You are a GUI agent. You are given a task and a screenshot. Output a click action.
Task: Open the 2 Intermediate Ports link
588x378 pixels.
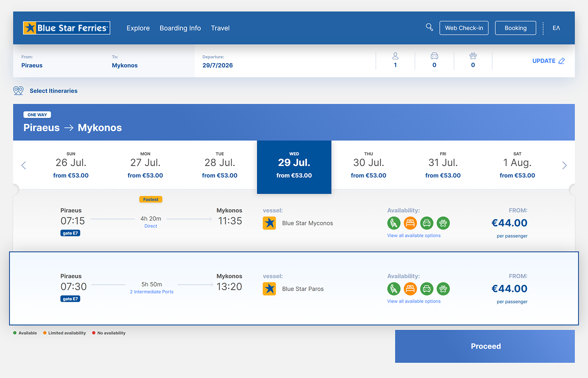tap(152, 292)
